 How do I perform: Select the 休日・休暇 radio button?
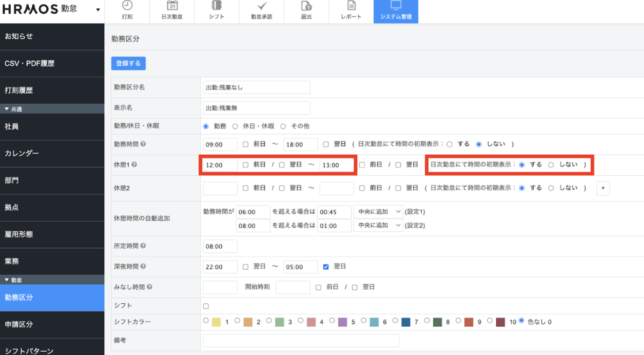click(x=235, y=126)
